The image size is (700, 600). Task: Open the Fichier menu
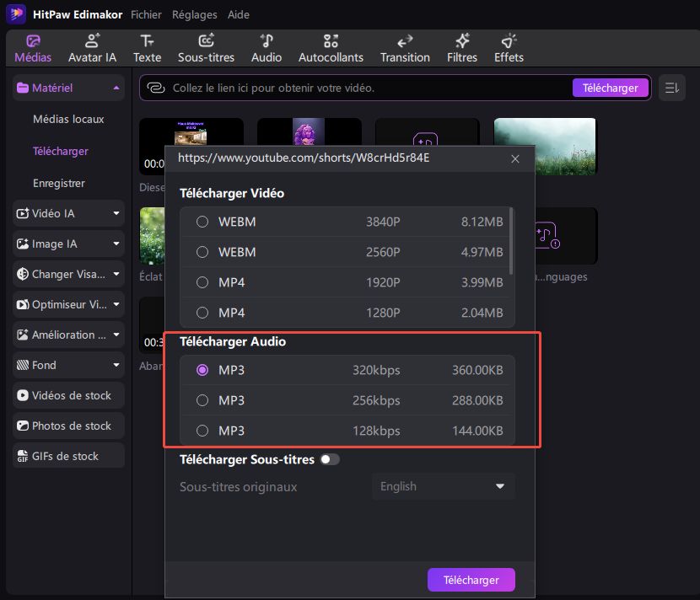point(146,14)
